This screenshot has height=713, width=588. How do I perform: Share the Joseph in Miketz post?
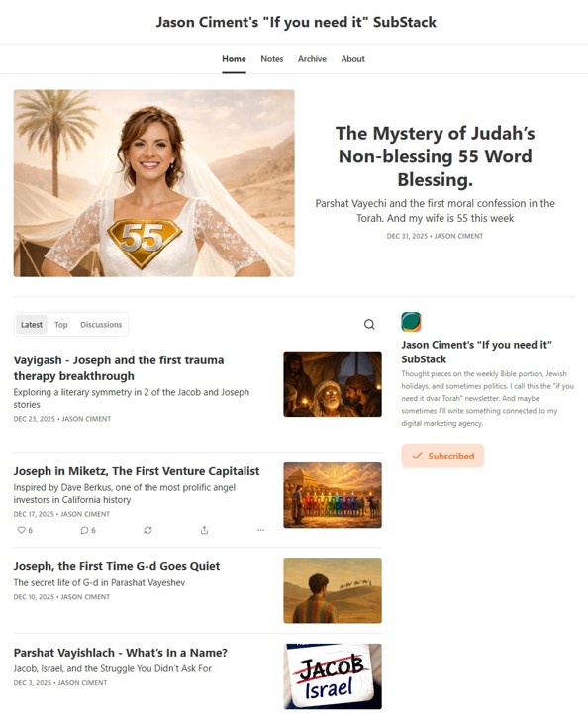(205, 530)
